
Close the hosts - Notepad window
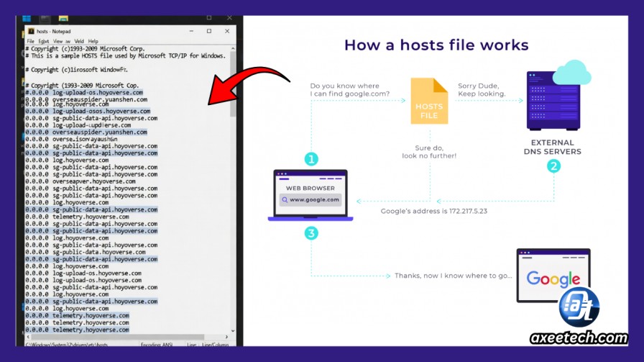click(x=227, y=31)
